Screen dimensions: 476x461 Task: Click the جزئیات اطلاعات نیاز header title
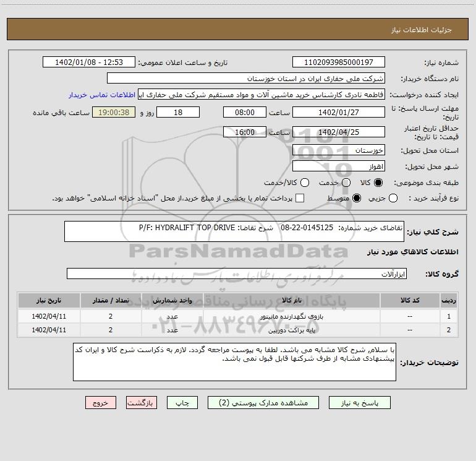click(x=422, y=30)
